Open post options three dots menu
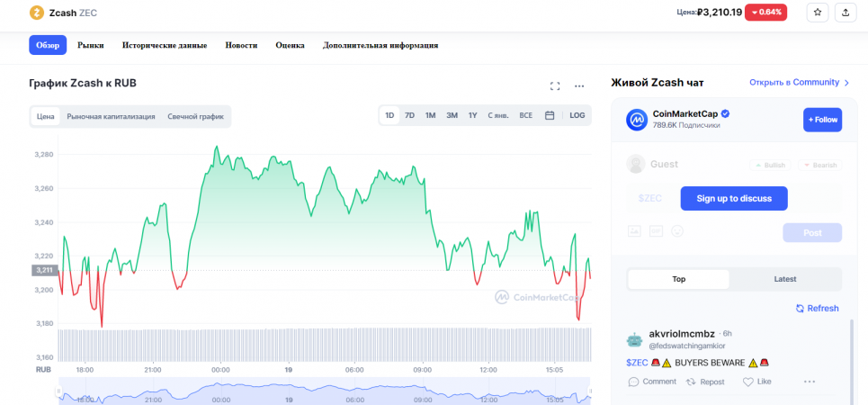Viewport: 868px width, 405px height. [x=810, y=382]
